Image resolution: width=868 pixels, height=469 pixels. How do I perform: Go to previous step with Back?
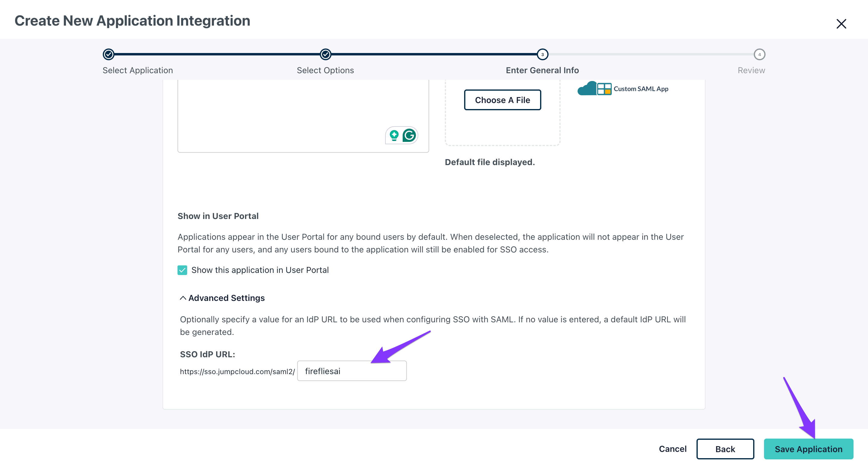tap(725, 449)
